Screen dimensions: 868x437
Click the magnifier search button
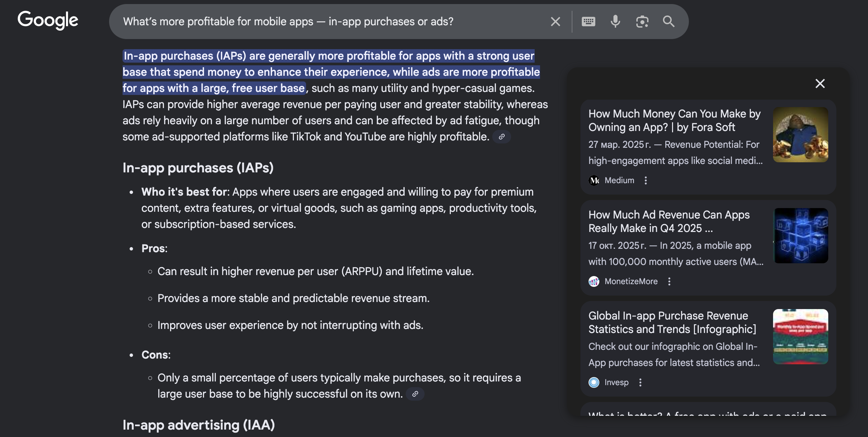pyautogui.click(x=669, y=22)
